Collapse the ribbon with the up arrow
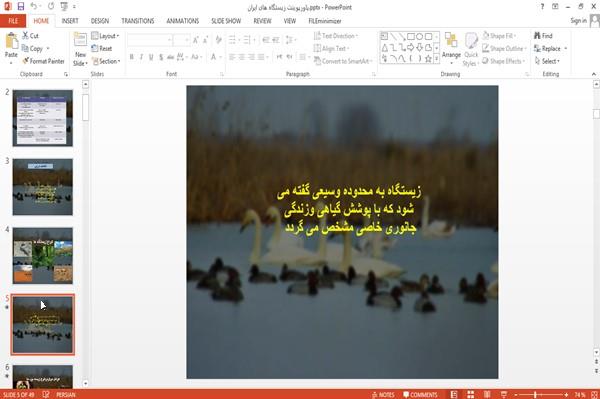The height and width of the screenshot is (399, 600). (x=593, y=74)
